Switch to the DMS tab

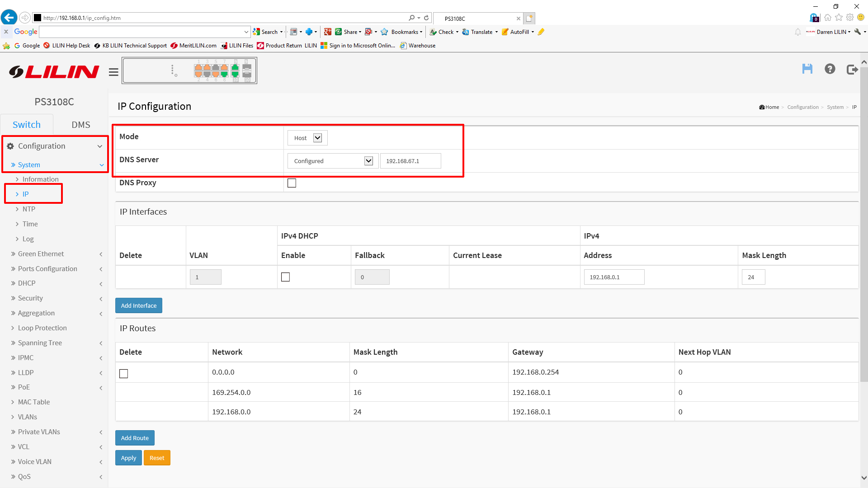(x=81, y=125)
